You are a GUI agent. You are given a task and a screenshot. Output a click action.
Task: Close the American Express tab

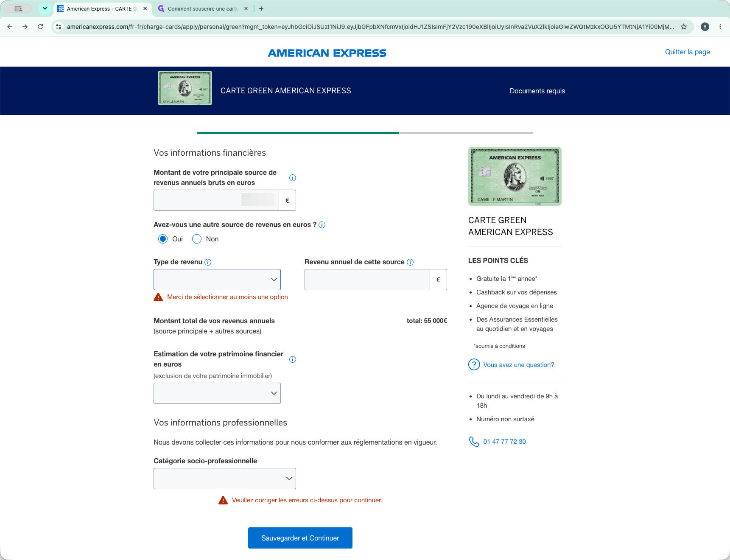pyautogui.click(x=145, y=8)
